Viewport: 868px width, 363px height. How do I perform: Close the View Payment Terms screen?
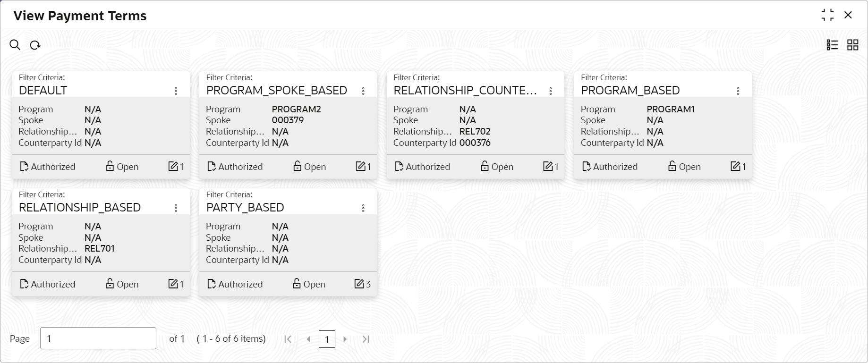pyautogui.click(x=848, y=15)
